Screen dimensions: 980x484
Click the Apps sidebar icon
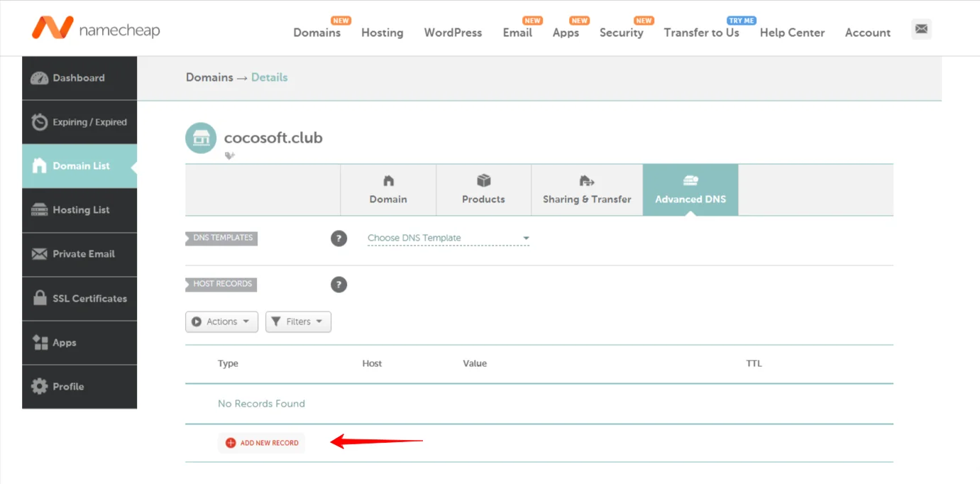pyautogui.click(x=40, y=343)
